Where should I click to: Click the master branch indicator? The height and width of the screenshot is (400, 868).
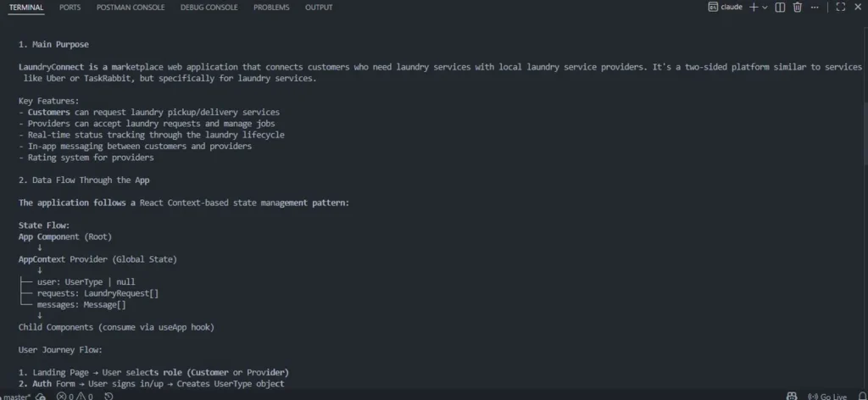tap(15, 396)
